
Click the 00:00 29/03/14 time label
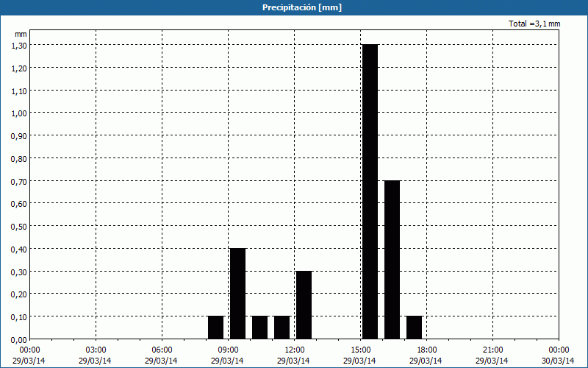point(29,355)
